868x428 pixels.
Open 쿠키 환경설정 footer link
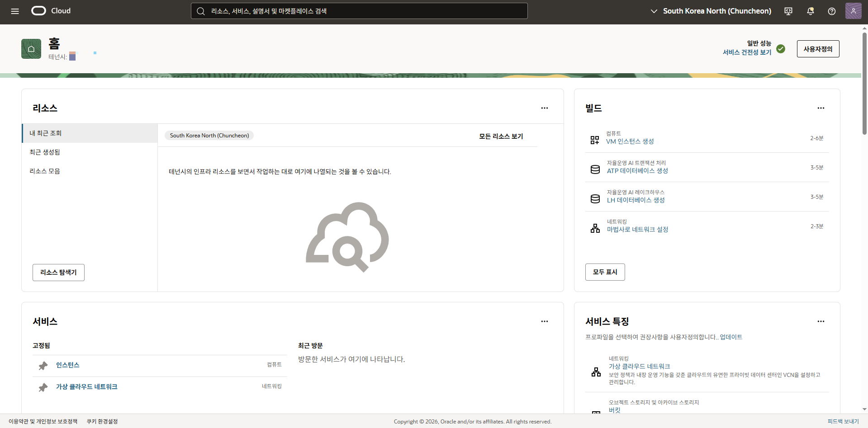[x=102, y=421]
